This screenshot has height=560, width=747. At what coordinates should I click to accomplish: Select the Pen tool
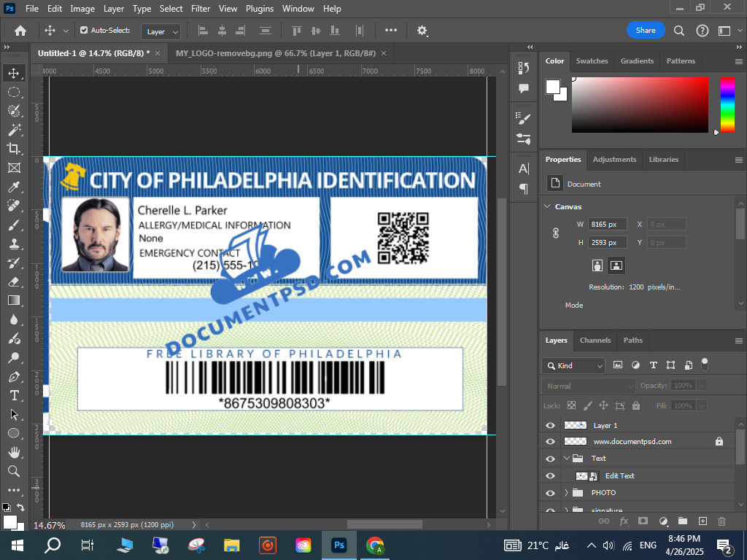coord(14,377)
